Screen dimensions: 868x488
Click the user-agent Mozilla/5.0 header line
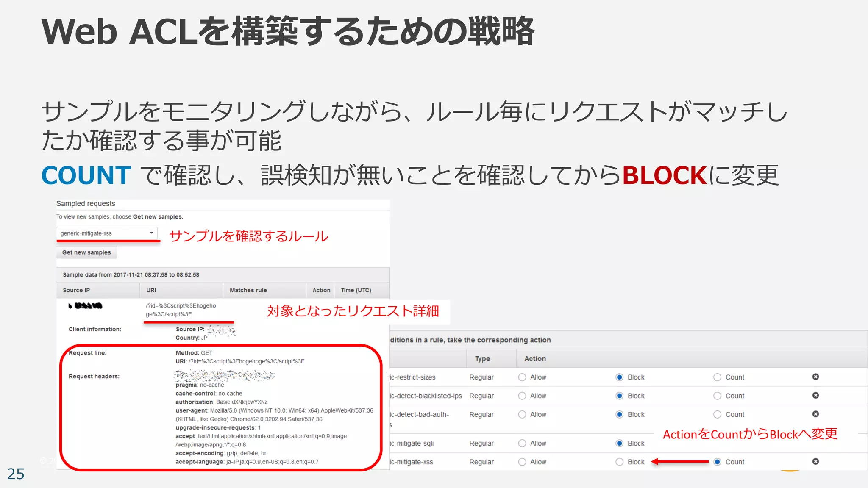pos(275,415)
